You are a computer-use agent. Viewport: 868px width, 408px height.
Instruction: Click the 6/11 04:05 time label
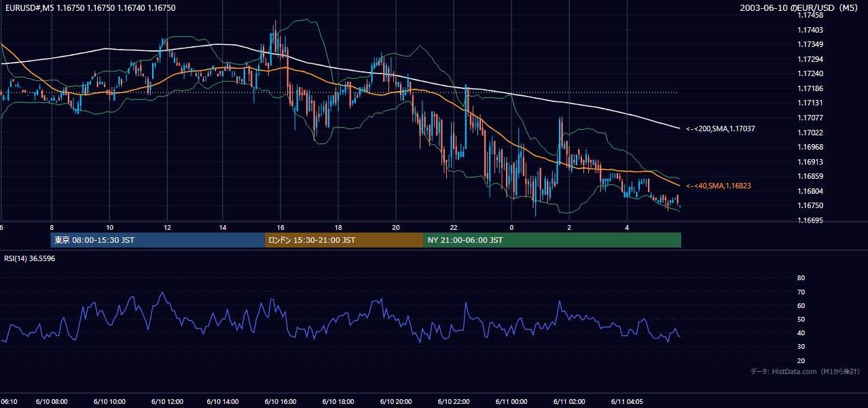point(627,401)
